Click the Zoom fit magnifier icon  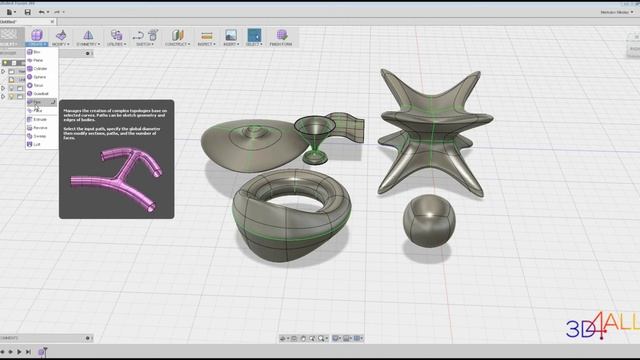[x=322, y=338]
